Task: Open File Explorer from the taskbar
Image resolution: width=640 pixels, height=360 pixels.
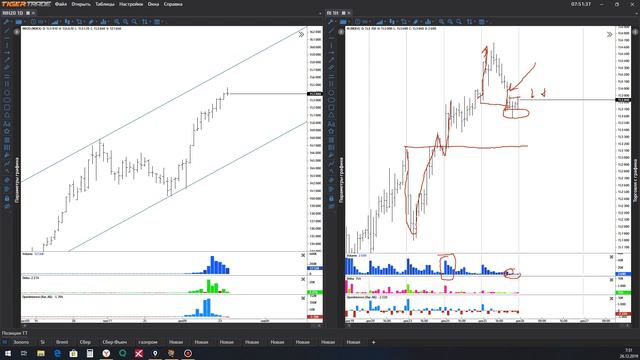Action: (41, 353)
